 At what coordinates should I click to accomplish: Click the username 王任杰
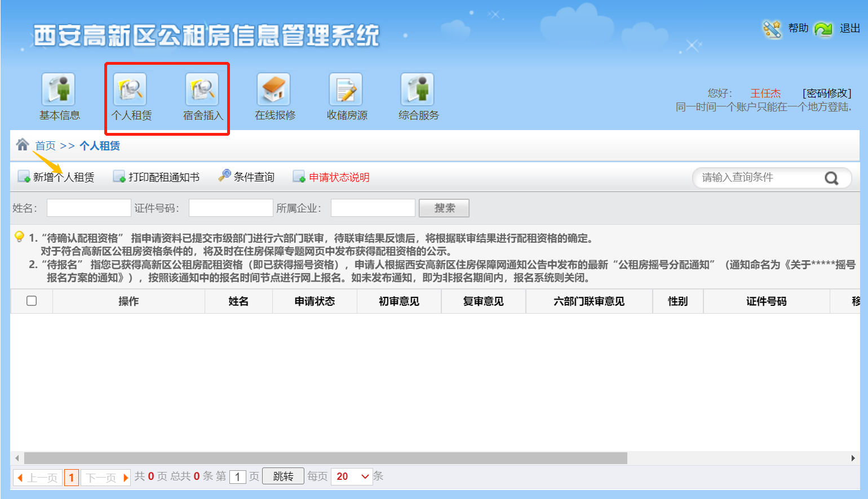coord(765,93)
